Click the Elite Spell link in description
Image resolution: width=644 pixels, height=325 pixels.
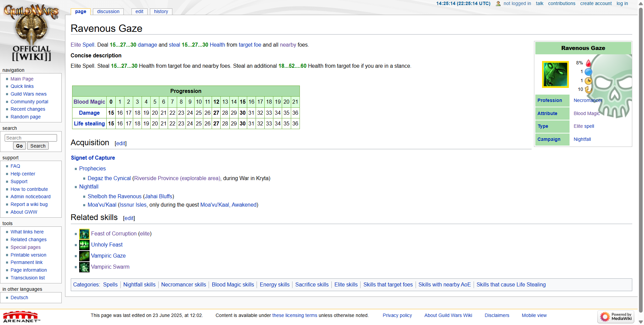pos(83,45)
